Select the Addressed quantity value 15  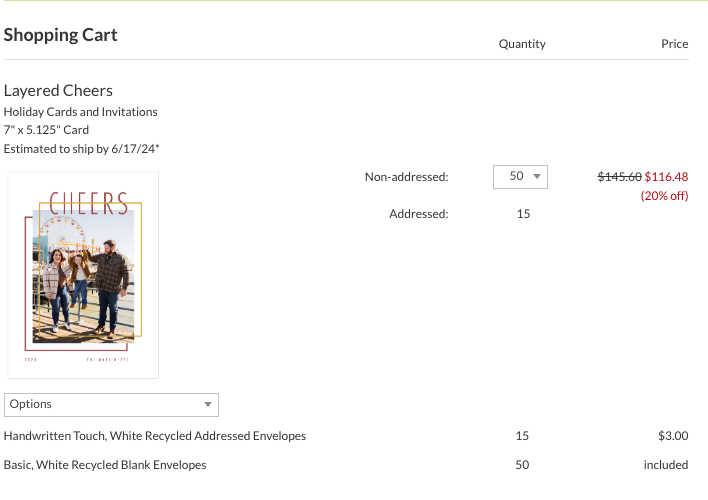click(523, 214)
